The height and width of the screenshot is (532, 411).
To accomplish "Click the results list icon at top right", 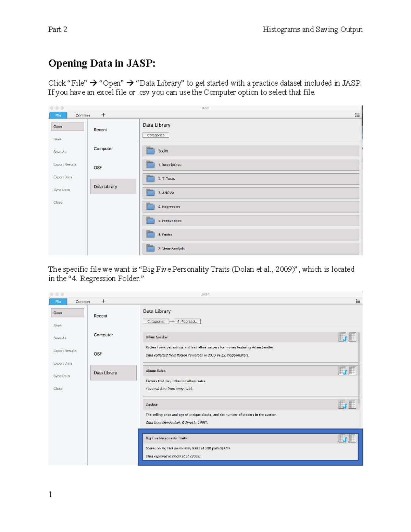I will coord(358,115).
